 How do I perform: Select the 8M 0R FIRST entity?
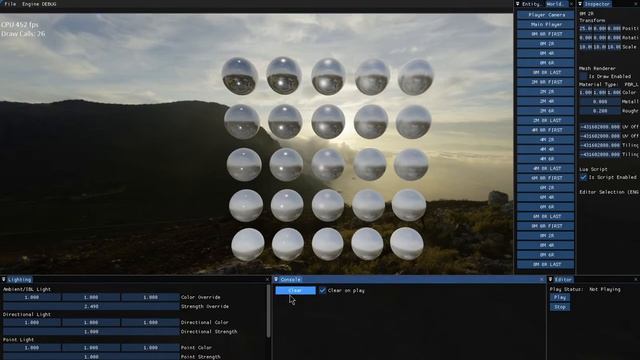546,226
